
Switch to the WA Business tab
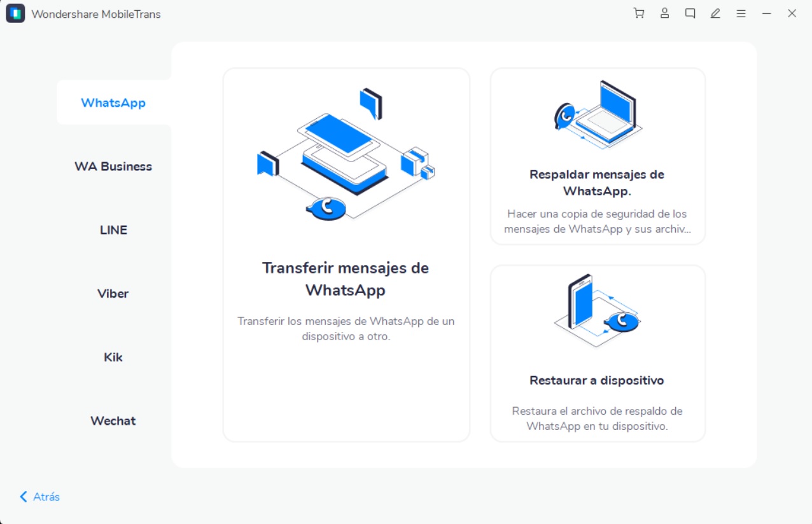point(113,166)
